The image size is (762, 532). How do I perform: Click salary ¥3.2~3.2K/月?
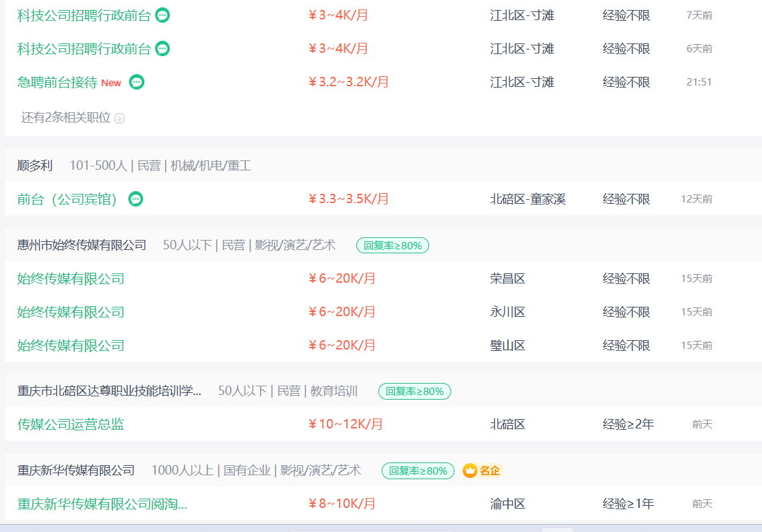click(x=348, y=82)
